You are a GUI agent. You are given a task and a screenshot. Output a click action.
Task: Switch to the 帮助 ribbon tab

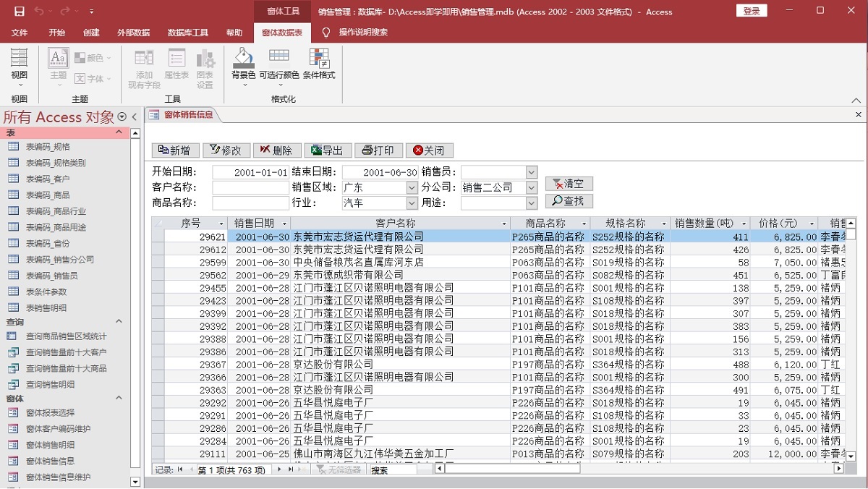point(234,33)
